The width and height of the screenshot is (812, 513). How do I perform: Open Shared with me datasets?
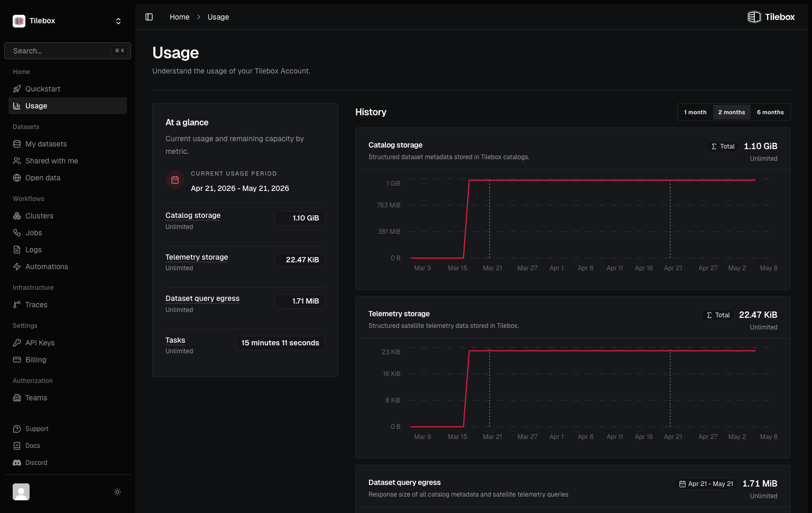click(68, 161)
